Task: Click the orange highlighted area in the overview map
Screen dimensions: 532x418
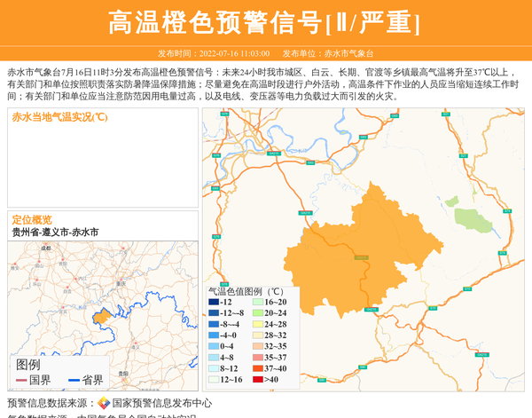Action: (x=102, y=316)
